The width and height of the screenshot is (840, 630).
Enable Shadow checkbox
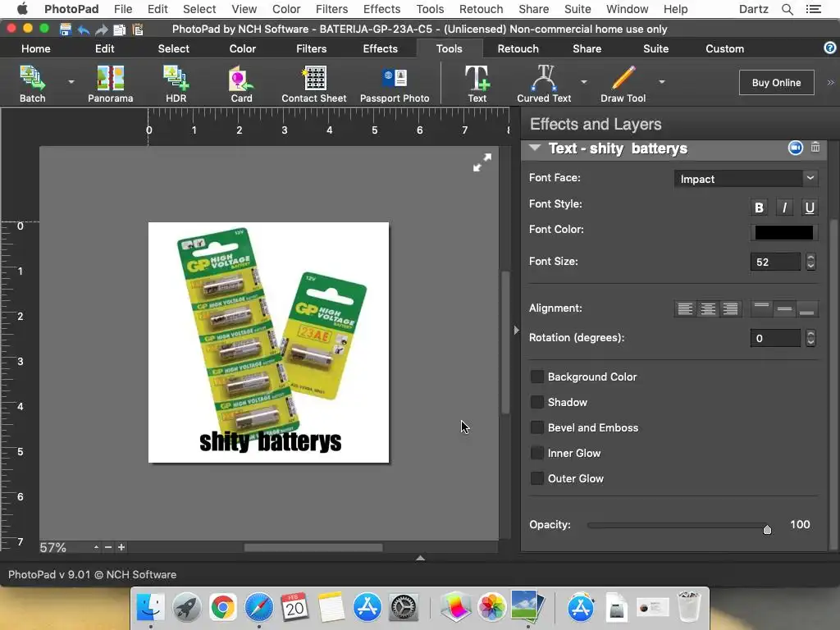pyautogui.click(x=536, y=402)
